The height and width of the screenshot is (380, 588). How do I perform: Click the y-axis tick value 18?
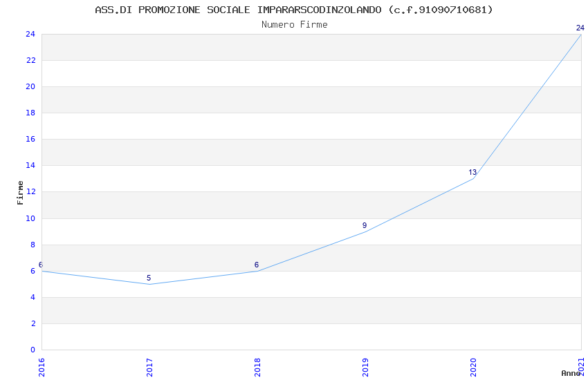point(30,113)
